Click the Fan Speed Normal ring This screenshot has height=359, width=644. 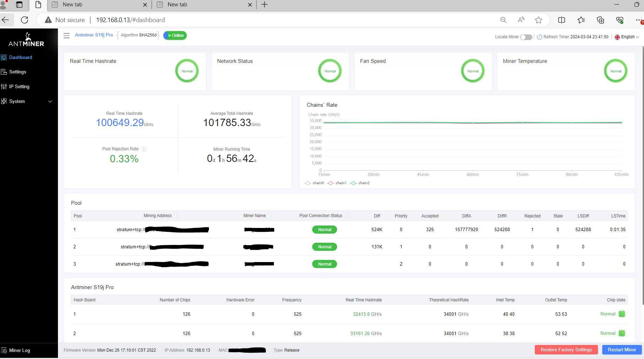tap(473, 71)
